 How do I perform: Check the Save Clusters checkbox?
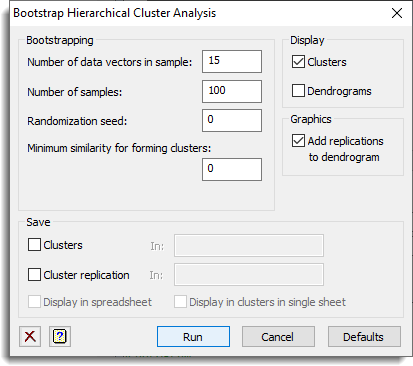[x=34, y=245]
